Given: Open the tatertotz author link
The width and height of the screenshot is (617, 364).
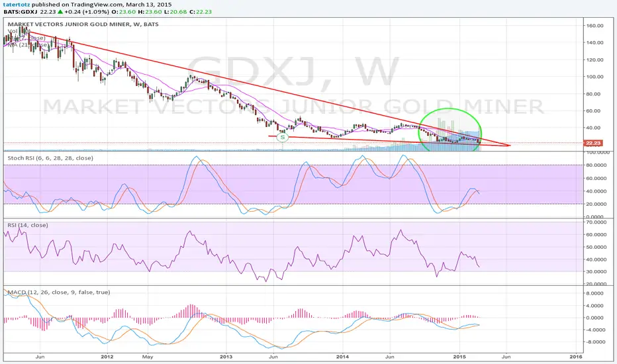Looking at the screenshot, I should pos(17,5).
